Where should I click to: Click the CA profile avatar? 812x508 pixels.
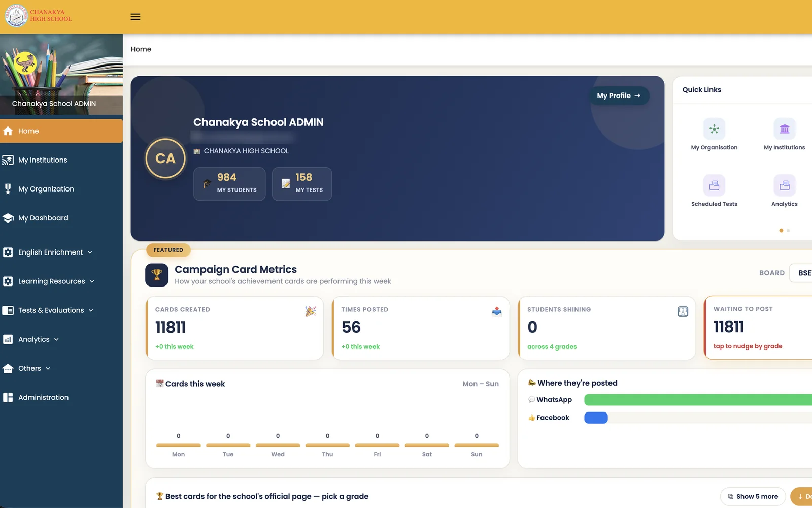pyautogui.click(x=165, y=158)
